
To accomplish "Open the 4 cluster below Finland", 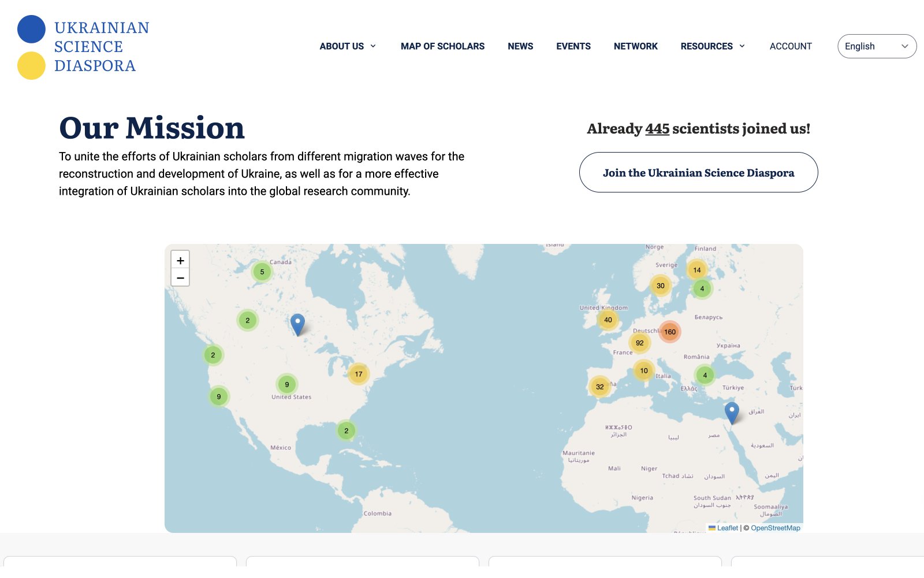I will click(x=702, y=288).
